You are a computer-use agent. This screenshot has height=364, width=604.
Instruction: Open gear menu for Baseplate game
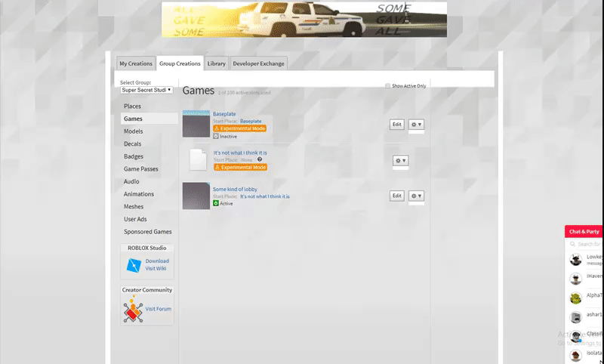click(416, 125)
